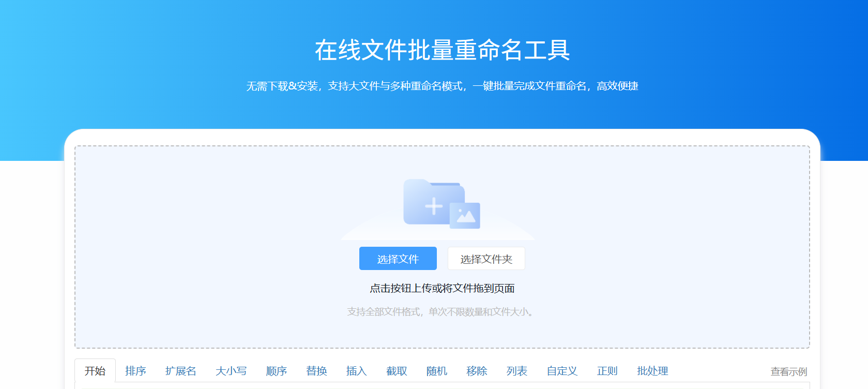This screenshot has height=389, width=868.
Task: Switch to the 正则 tab
Action: click(x=607, y=371)
